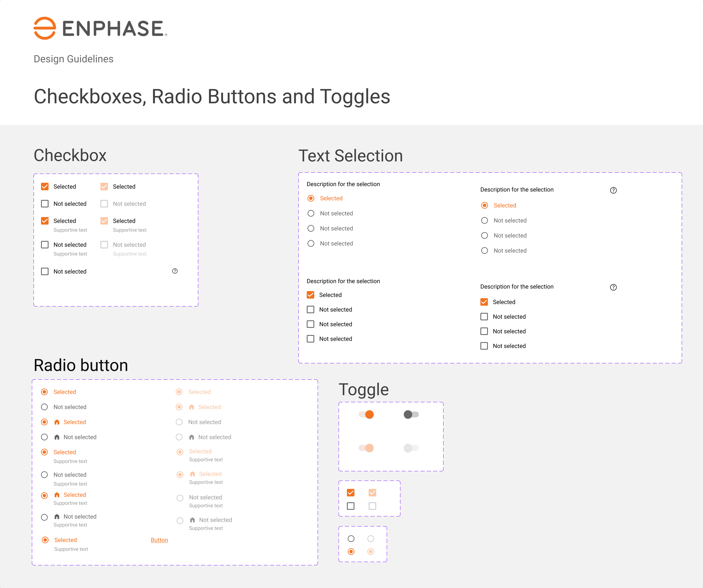The width and height of the screenshot is (703, 588).
Task: Click the orange home icon beside first Selected radio
Action: click(x=57, y=422)
